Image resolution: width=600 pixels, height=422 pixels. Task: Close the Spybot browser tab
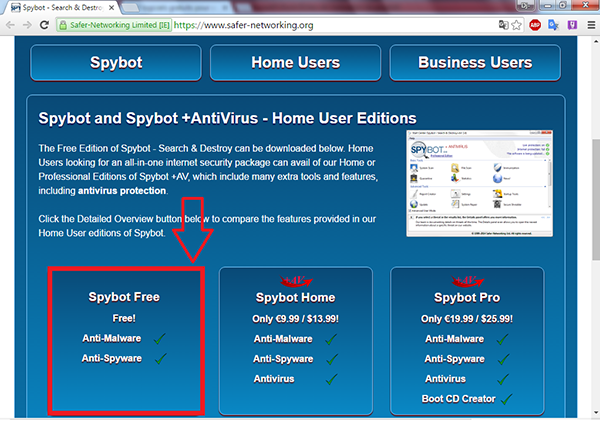click(x=111, y=7)
